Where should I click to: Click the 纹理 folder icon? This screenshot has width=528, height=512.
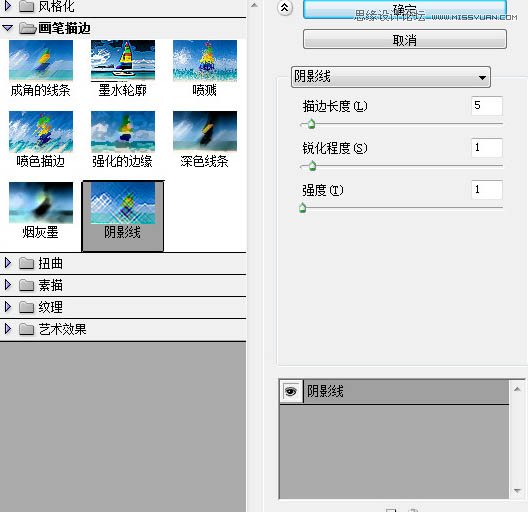pyautogui.click(x=26, y=307)
